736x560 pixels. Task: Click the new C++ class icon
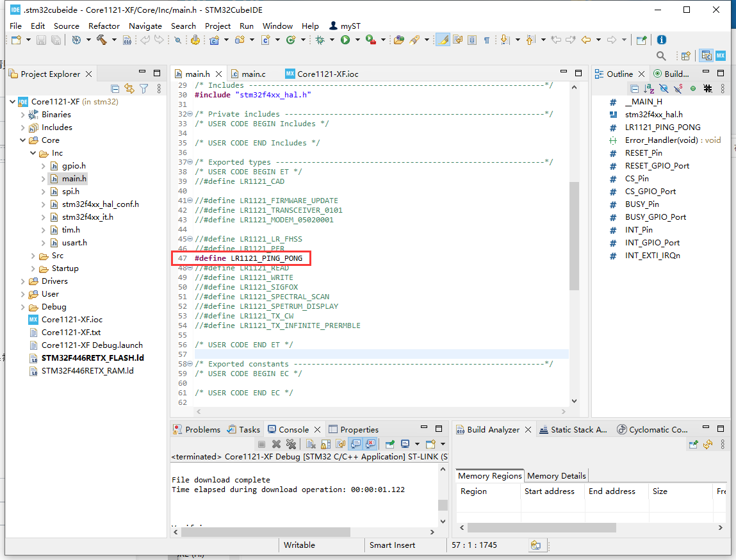click(x=291, y=40)
